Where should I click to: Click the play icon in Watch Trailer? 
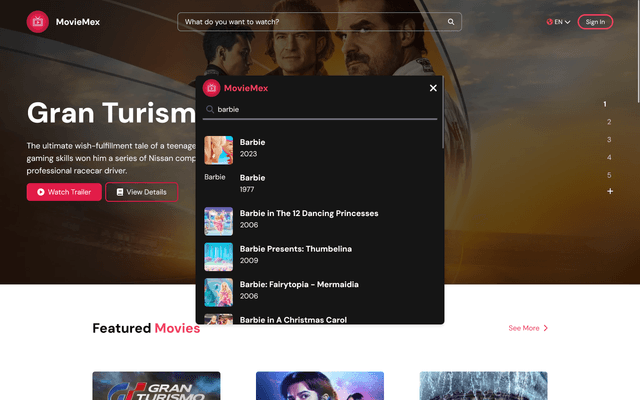pyautogui.click(x=41, y=192)
